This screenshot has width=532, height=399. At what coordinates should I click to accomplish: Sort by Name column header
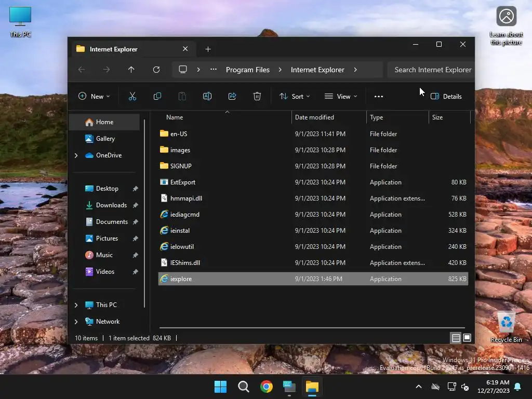175,117
